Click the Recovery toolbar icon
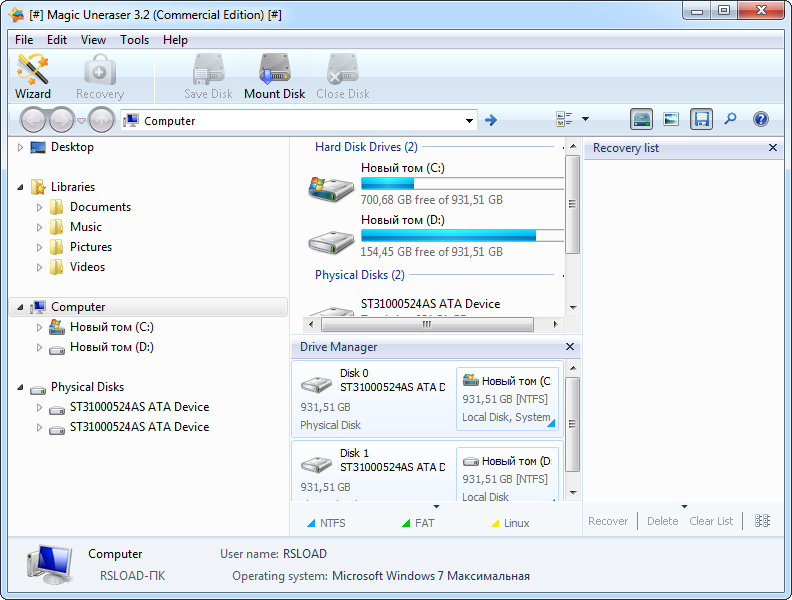This screenshot has width=792, height=600. [100, 76]
